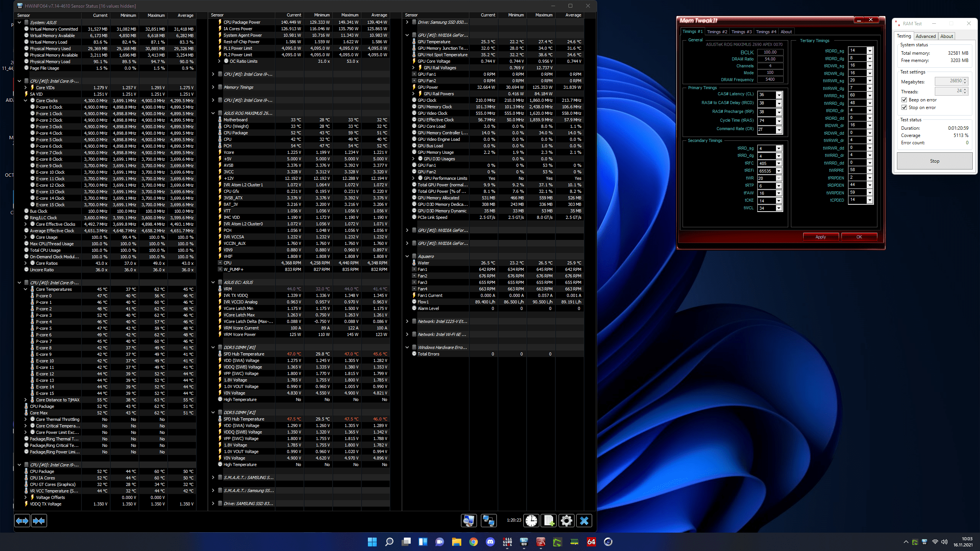
Task: Open the RAS# to CAS# Delay (tRCD) dropdown
Action: tap(779, 103)
